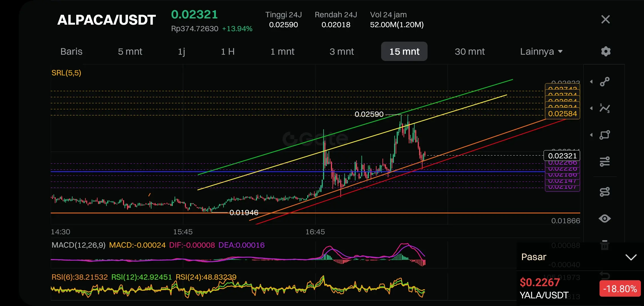The image size is (644, 306).
Task: Tap the 0.02584 resistance level label
Action: [562, 114]
